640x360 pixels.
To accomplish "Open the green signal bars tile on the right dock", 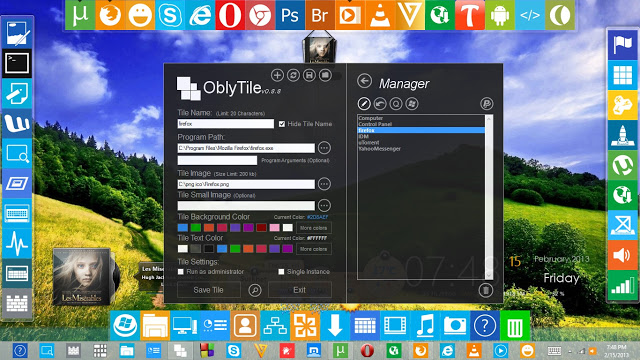I will [622, 285].
